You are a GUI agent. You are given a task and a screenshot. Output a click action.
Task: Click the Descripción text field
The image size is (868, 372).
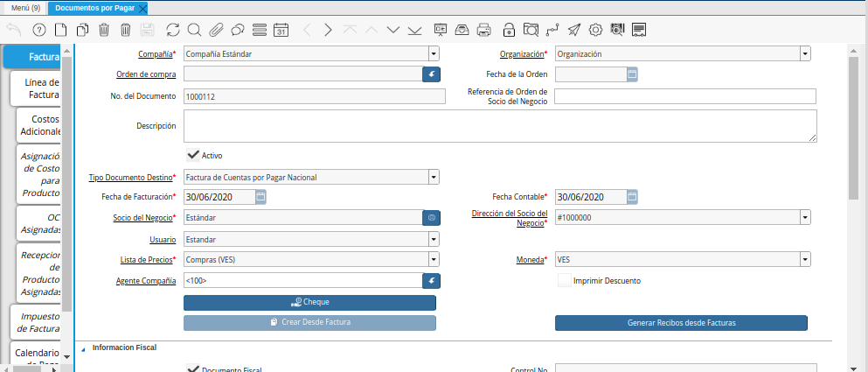pos(500,125)
